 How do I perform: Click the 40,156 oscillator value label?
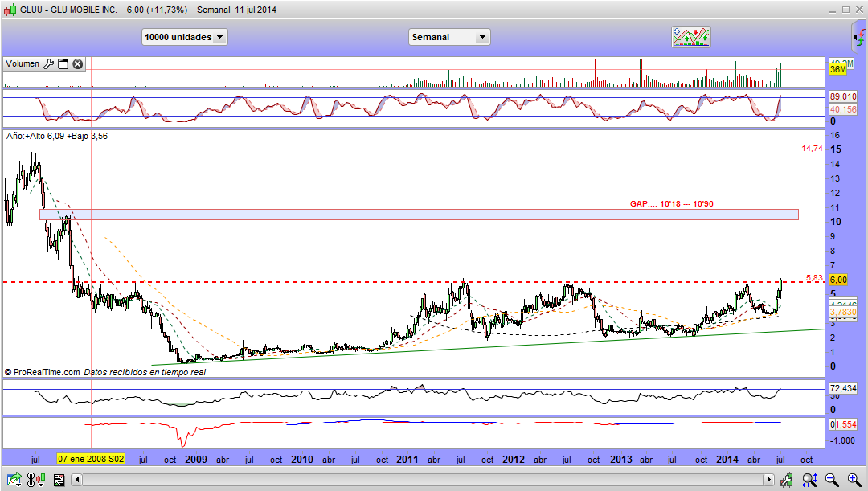coord(843,109)
